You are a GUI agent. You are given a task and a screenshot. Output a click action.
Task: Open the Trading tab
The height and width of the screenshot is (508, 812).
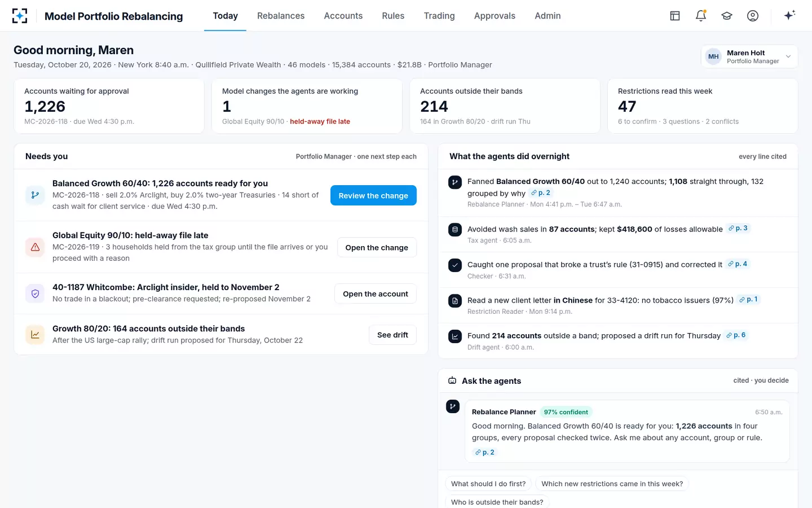439,16
